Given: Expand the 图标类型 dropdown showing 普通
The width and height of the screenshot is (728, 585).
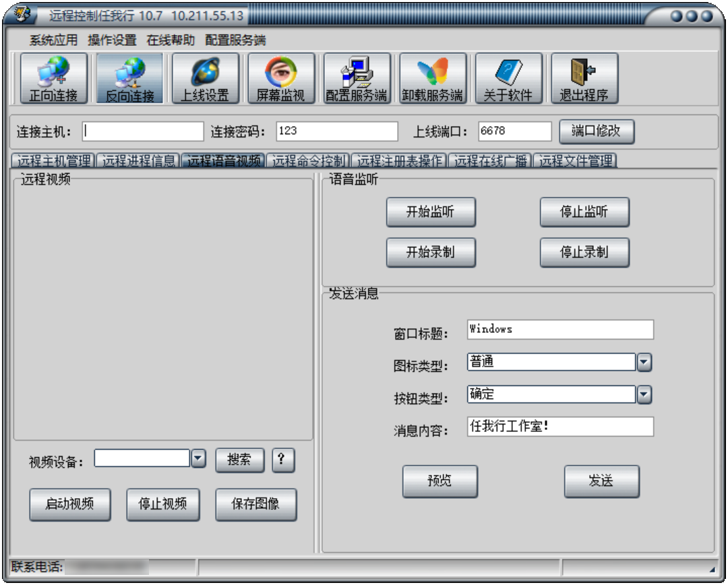Looking at the screenshot, I should click(x=642, y=362).
